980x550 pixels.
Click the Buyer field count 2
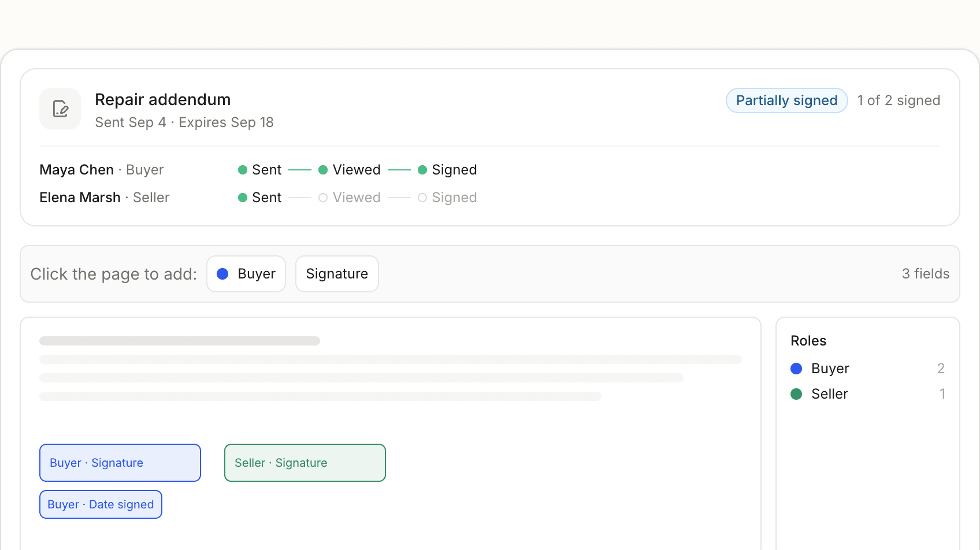coord(941,369)
